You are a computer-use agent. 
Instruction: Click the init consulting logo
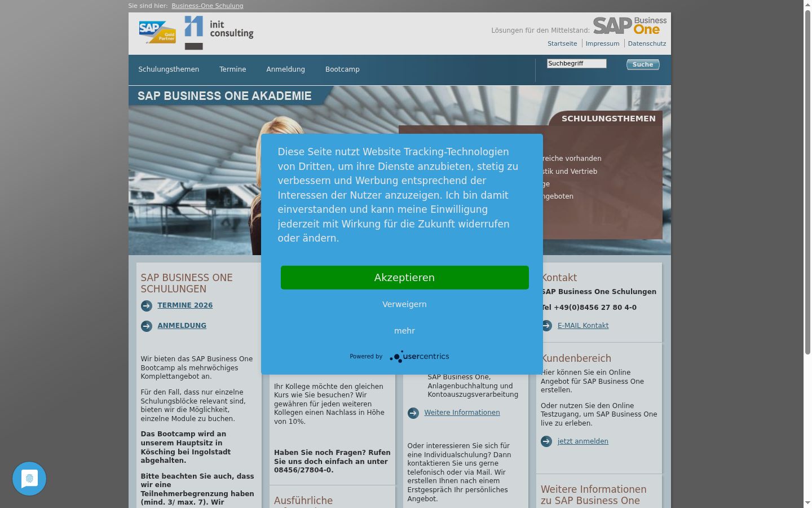pos(219,33)
